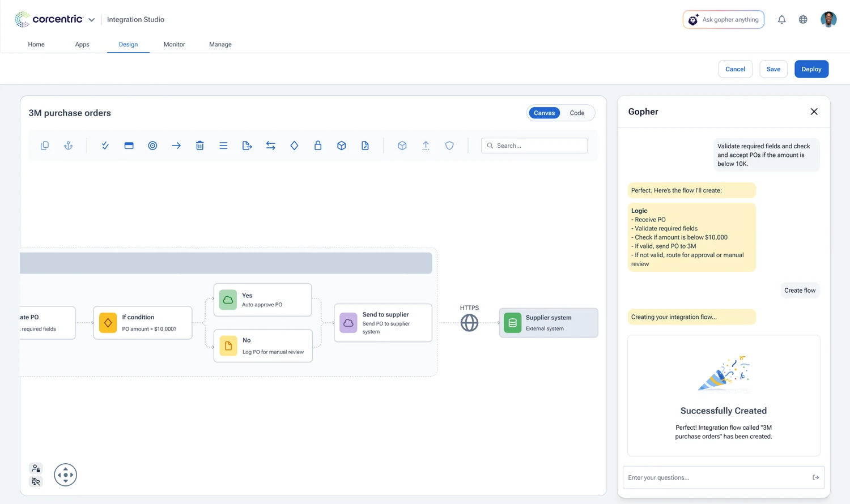Close the Gopher panel
The width and height of the screenshot is (850, 504).
(x=814, y=112)
